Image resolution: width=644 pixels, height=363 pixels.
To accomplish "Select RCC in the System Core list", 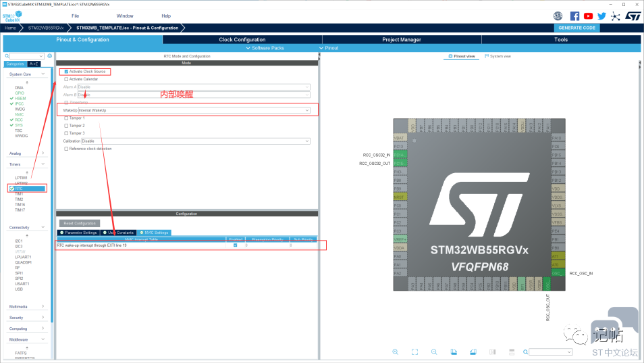I will point(18,120).
